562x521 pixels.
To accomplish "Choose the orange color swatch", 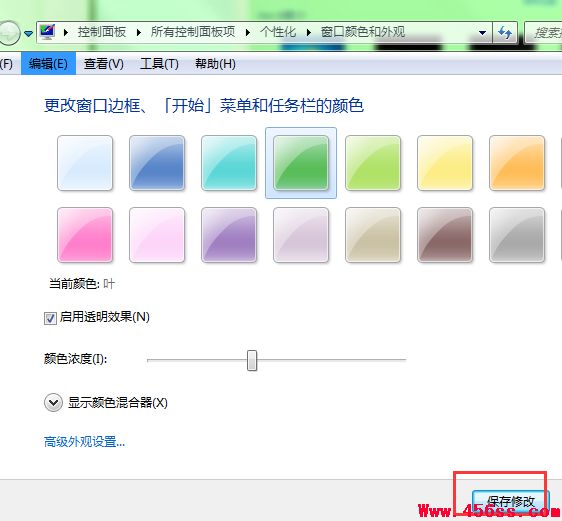I will [x=517, y=163].
